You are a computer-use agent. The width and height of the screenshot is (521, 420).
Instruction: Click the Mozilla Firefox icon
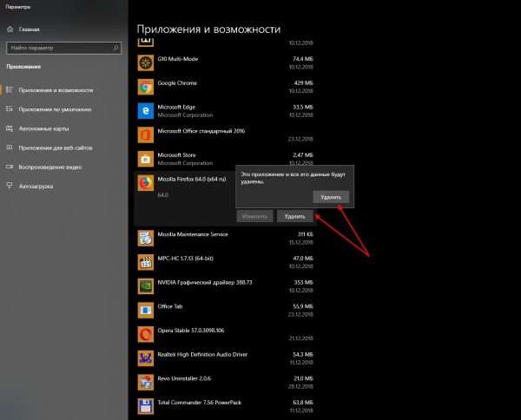click(146, 183)
